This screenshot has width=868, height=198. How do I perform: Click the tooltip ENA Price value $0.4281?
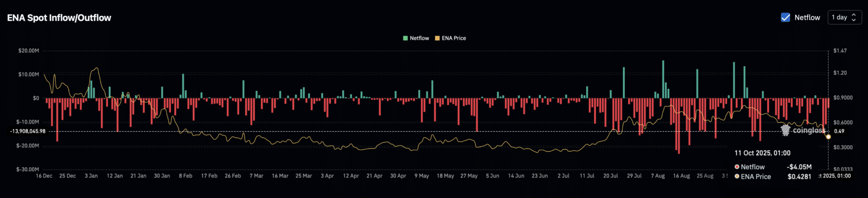pos(799,177)
